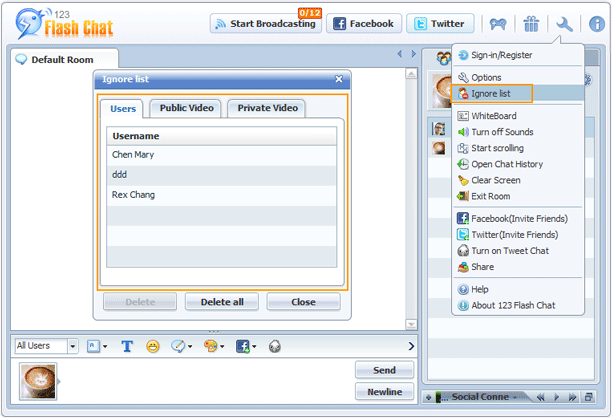This screenshot has height=418, width=612.
Task: Click the next room tab arrow
Action: tap(413, 54)
